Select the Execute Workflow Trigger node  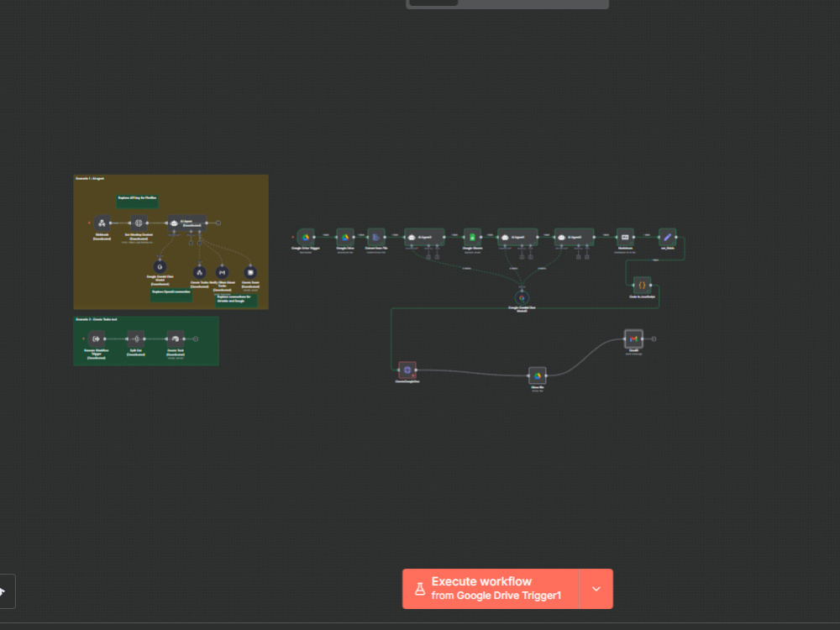point(97,339)
